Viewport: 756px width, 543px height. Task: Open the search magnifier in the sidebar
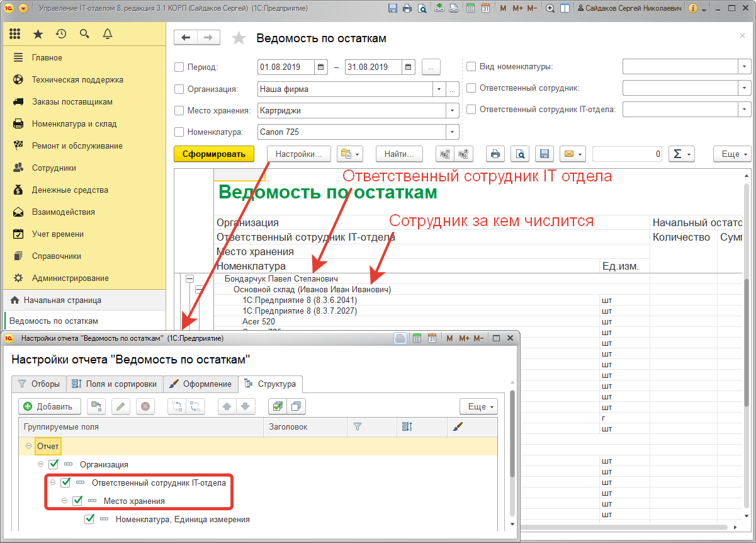tap(84, 33)
